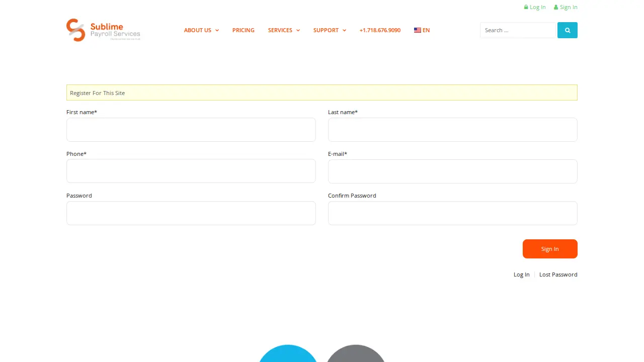Expand the Services dropdown menu

pyautogui.click(x=284, y=30)
